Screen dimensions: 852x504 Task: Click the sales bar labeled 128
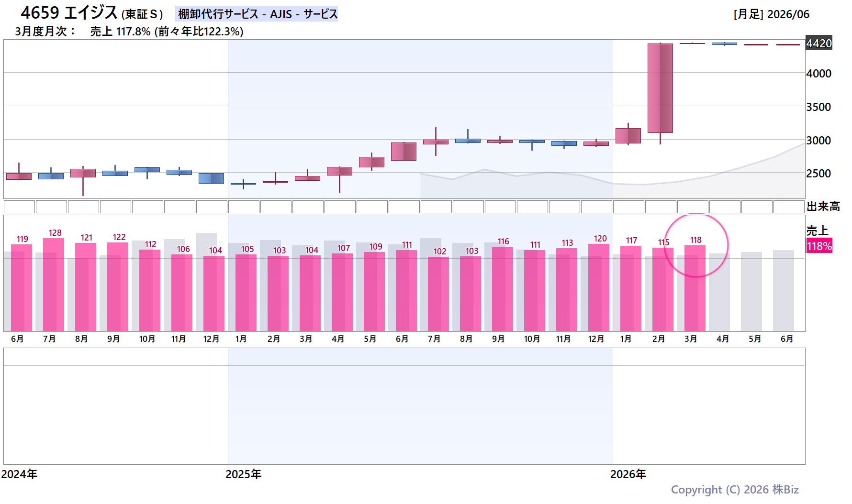pyautogui.click(x=54, y=285)
